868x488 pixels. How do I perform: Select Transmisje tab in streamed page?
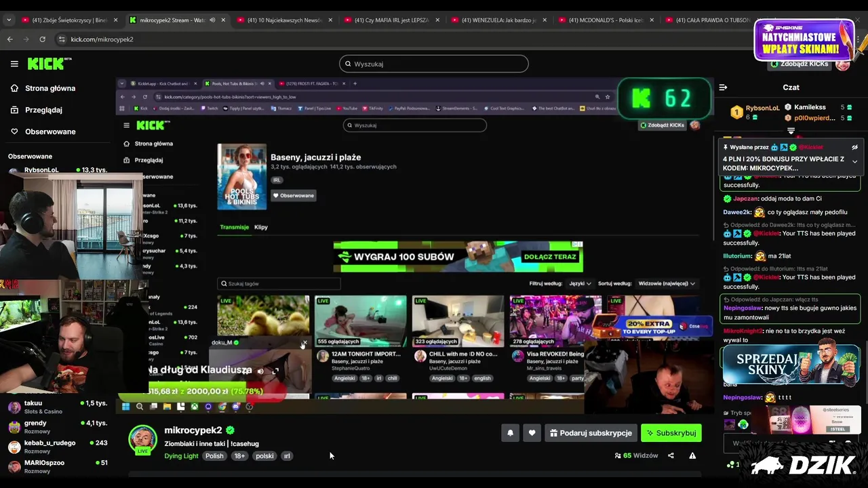(234, 227)
